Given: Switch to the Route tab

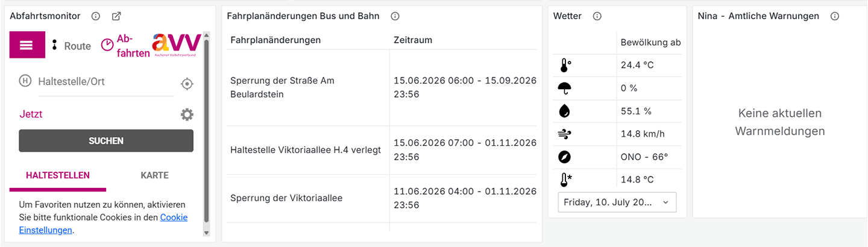Looking at the screenshot, I should click(x=71, y=46).
